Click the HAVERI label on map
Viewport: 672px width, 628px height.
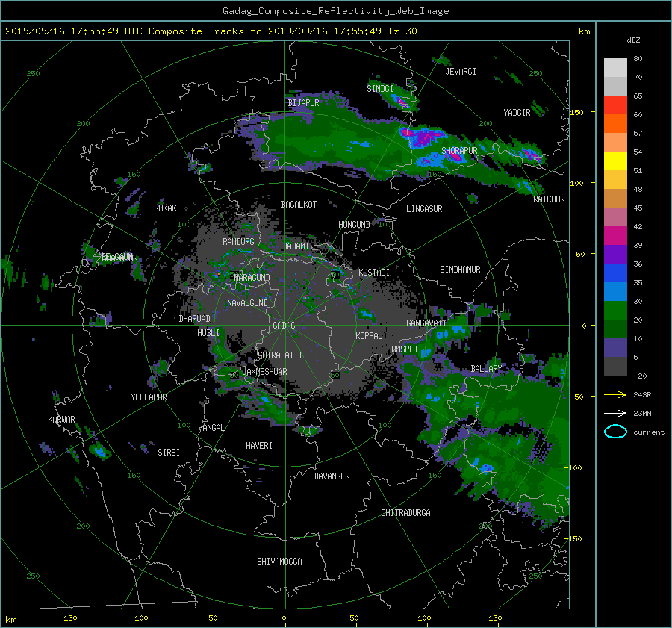tap(259, 446)
